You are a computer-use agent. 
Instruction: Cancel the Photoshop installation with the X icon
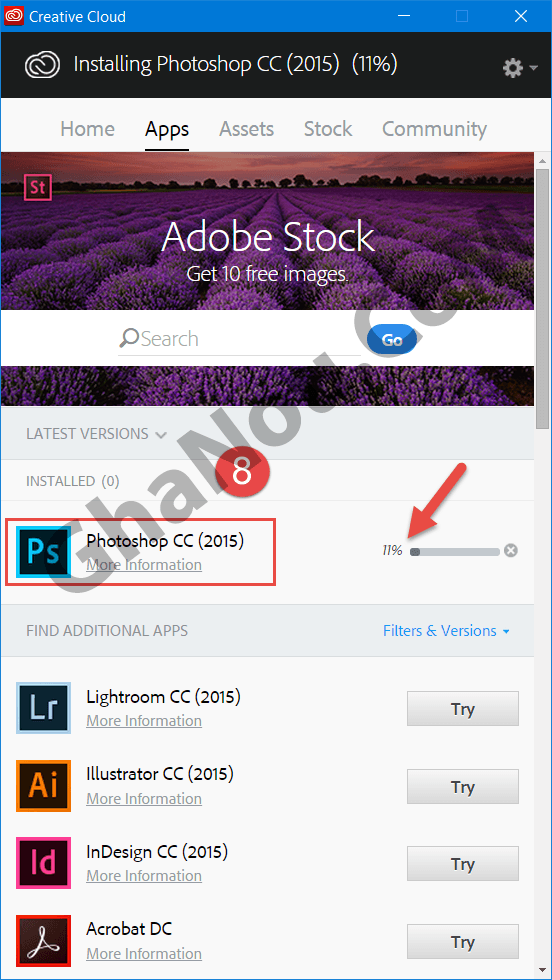pyautogui.click(x=511, y=551)
